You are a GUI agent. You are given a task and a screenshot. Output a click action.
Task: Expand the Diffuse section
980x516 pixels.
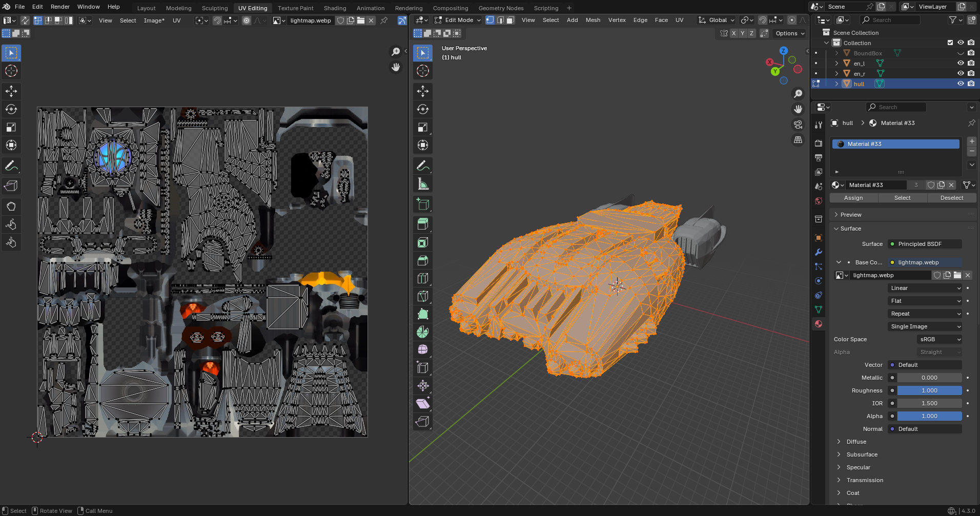click(x=856, y=442)
